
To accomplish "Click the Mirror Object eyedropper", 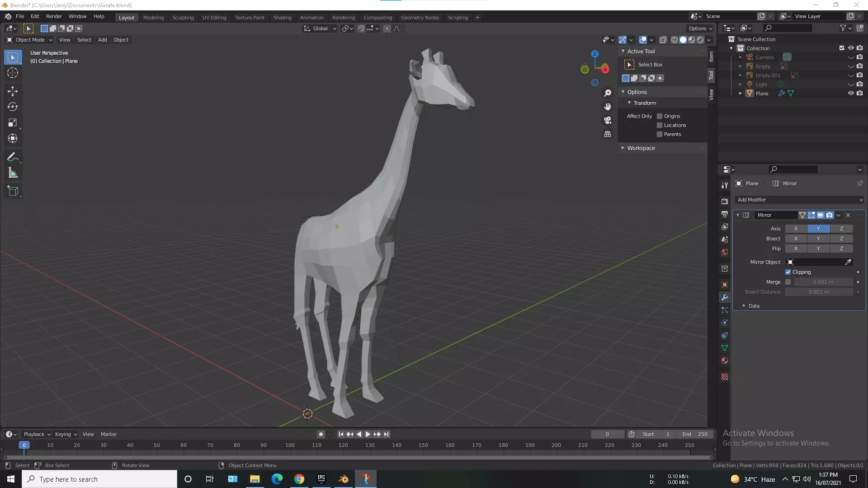I will pyautogui.click(x=848, y=262).
